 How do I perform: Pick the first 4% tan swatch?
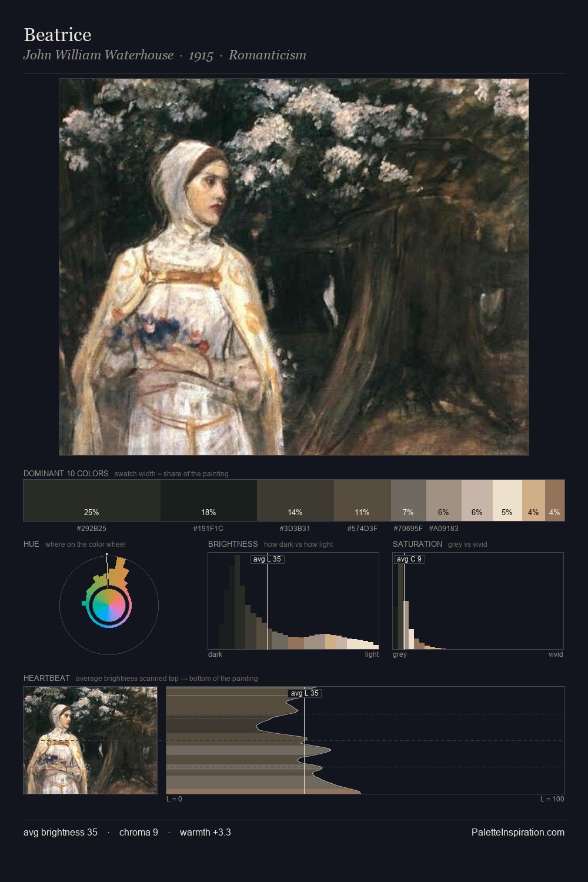coord(533,500)
